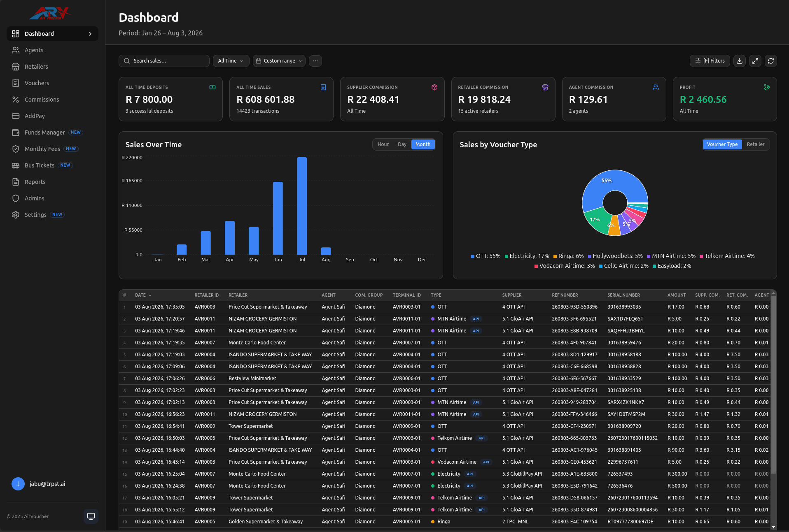Click the Retailer Commission store icon

[545, 87]
